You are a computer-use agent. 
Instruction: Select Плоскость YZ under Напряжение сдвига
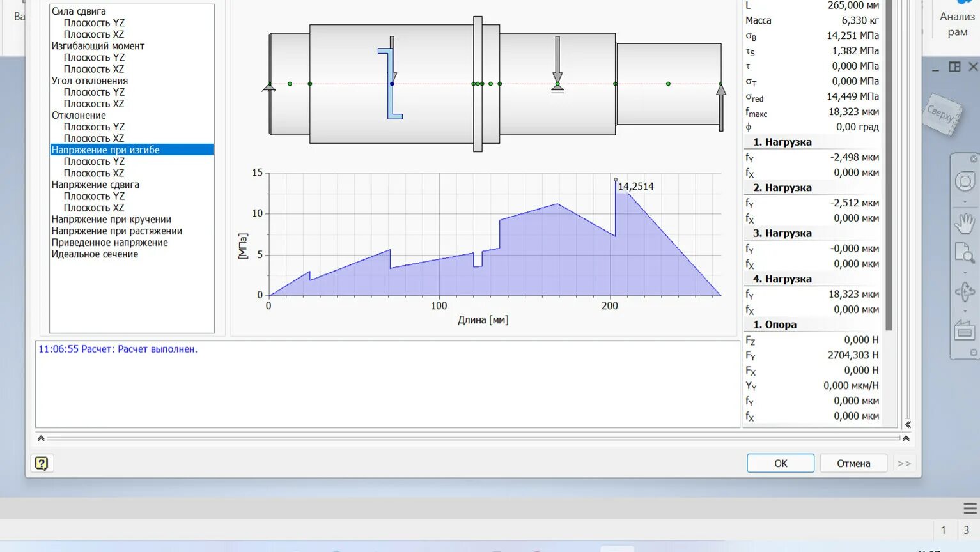coord(94,196)
